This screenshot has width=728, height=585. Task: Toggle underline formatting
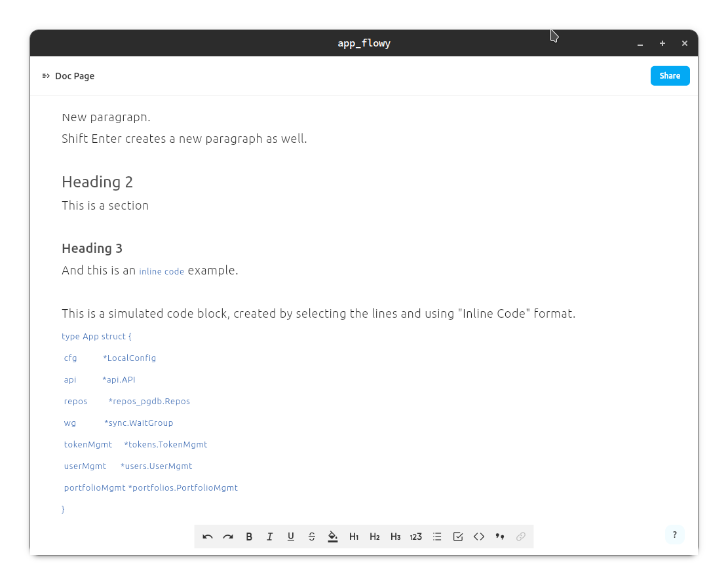291,537
